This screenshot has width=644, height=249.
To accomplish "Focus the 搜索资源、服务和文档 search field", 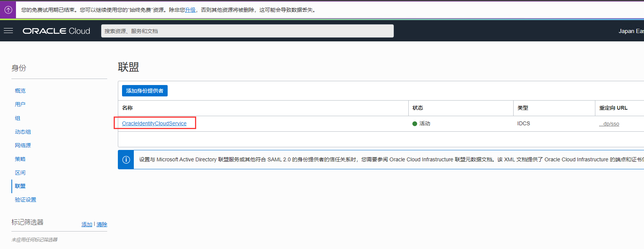I will click(247, 31).
